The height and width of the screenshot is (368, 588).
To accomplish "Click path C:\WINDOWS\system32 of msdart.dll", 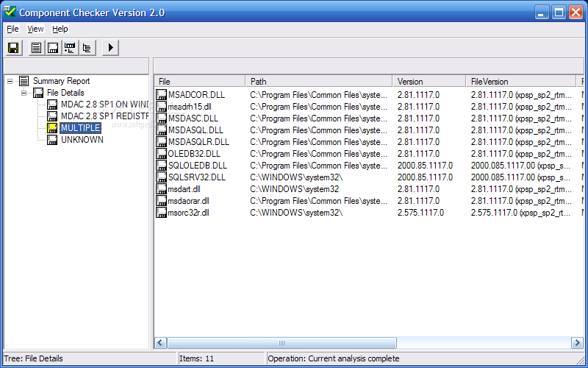I will pyautogui.click(x=295, y=189).
